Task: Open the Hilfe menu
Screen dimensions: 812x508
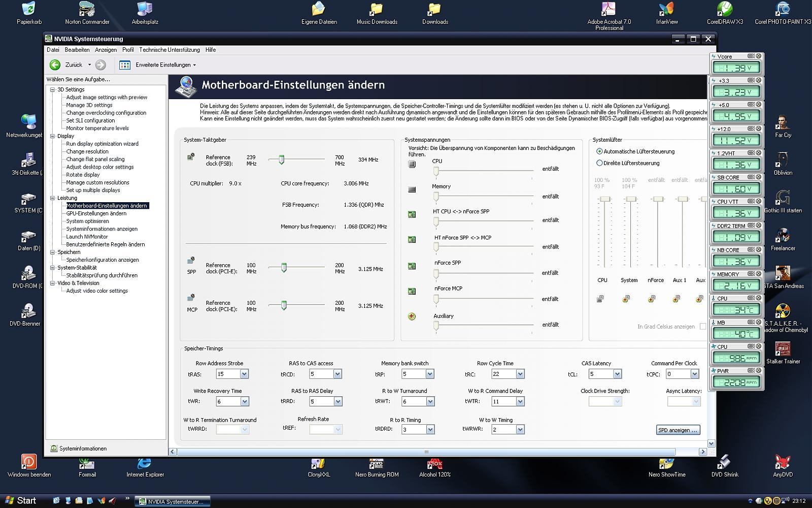Action: [x=211, y=50]
